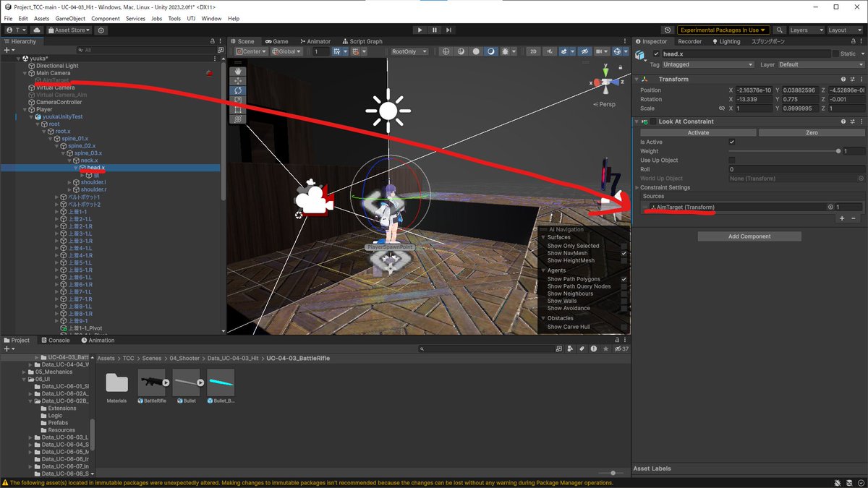This screenshot has height=488, width=868.
Task: Open the RootOnly dropdown
Action: click(409, 51)
